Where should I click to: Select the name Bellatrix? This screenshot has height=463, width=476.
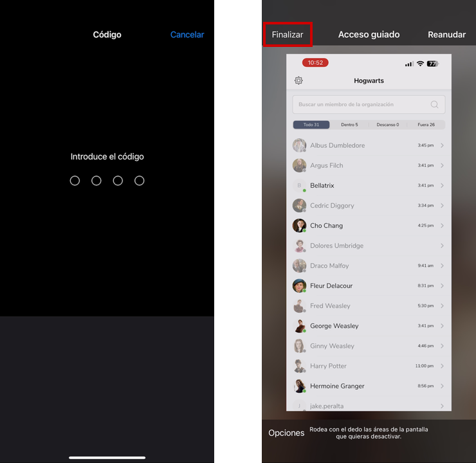coord(322,185)
